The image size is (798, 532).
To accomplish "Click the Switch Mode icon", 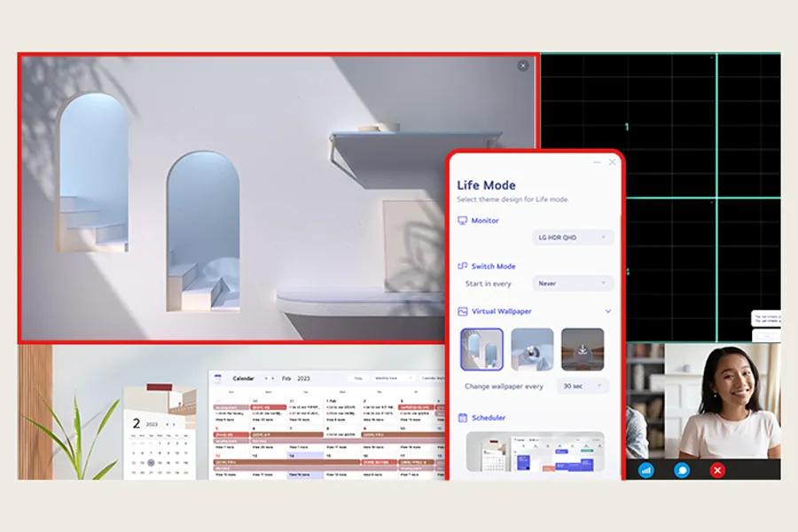I will pos(462,266).
